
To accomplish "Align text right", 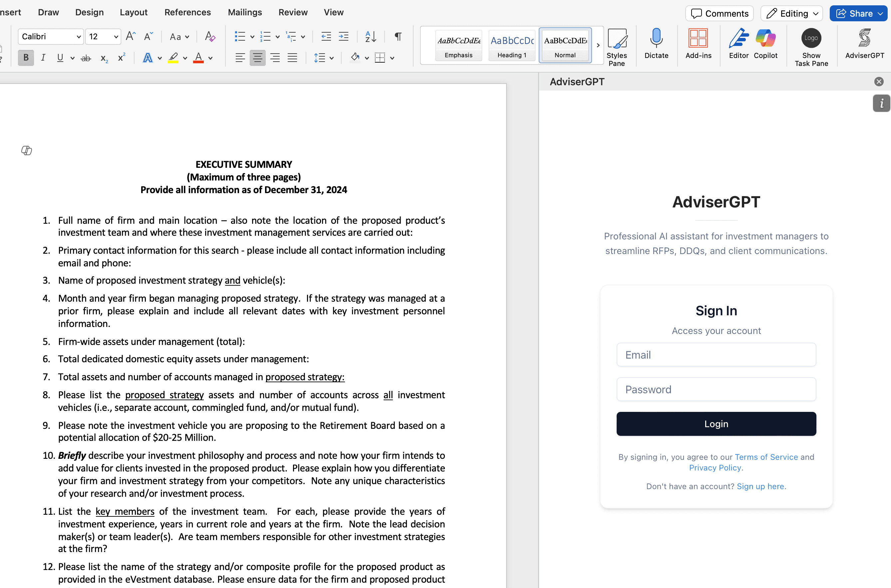I will tap(275, 58).
